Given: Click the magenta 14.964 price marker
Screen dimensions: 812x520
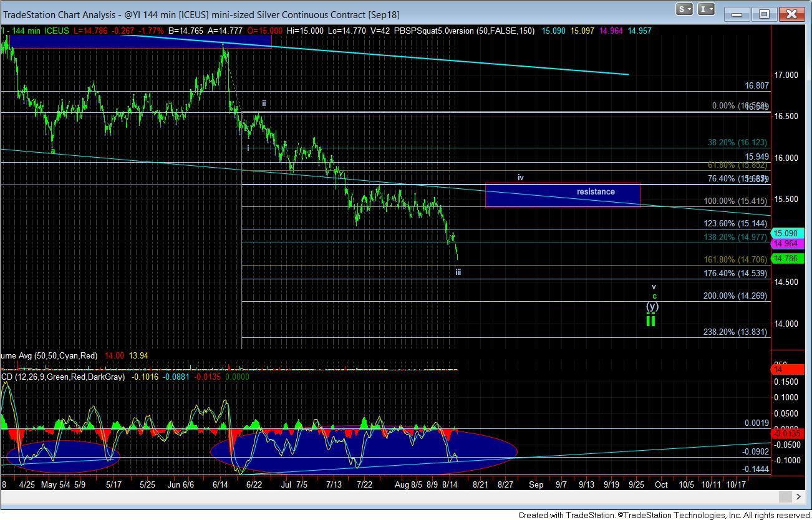Looking at the screenshot, I should [786, 243].
